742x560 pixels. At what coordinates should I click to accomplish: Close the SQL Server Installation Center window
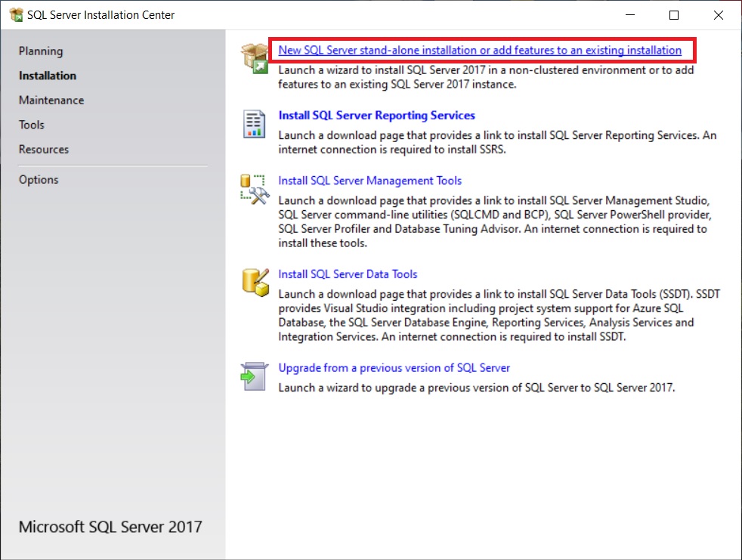coord(719,15)
